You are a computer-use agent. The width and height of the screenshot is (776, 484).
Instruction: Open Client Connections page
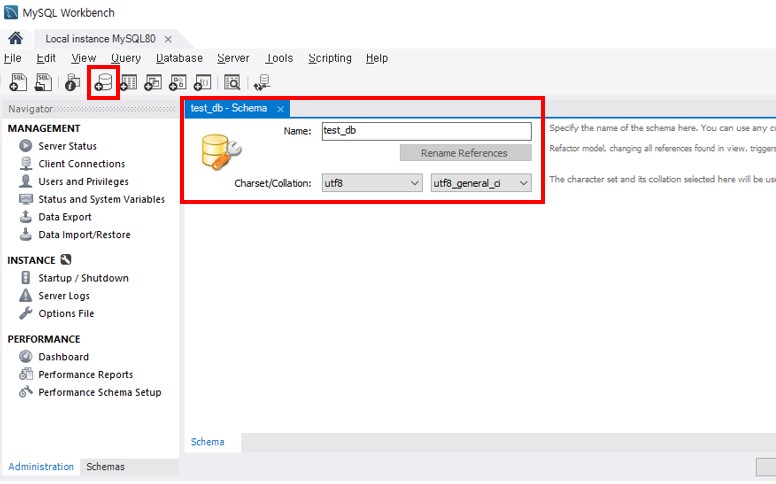[82, 163]
